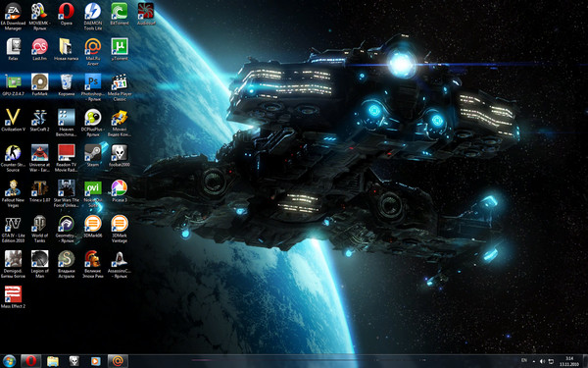Open the Opera browser desktop shortcut

(66, 14)
